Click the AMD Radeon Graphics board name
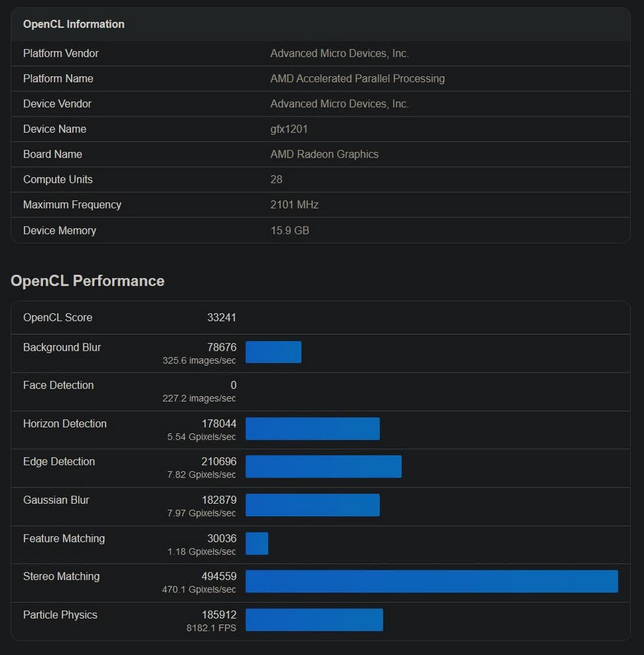Image resolution: width=644 pixels, height=655 pixels. [x=324, y=154]
